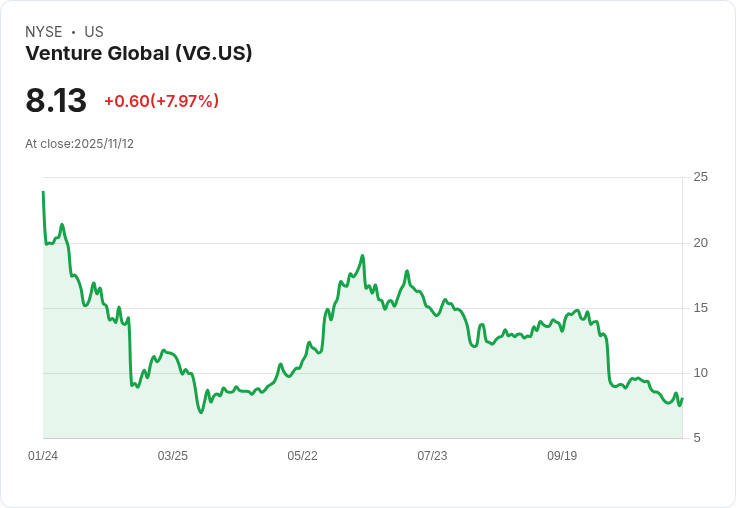Select the 10 price axis label
The height and width of the screenshot is (508, 736).
point(701,373)
